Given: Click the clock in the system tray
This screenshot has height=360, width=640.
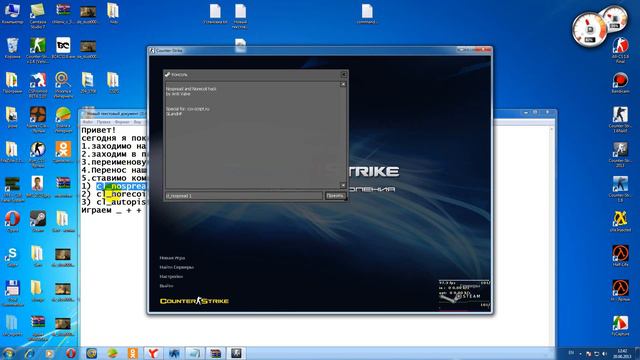Looking at the screenshot, I should pos(622,353).
